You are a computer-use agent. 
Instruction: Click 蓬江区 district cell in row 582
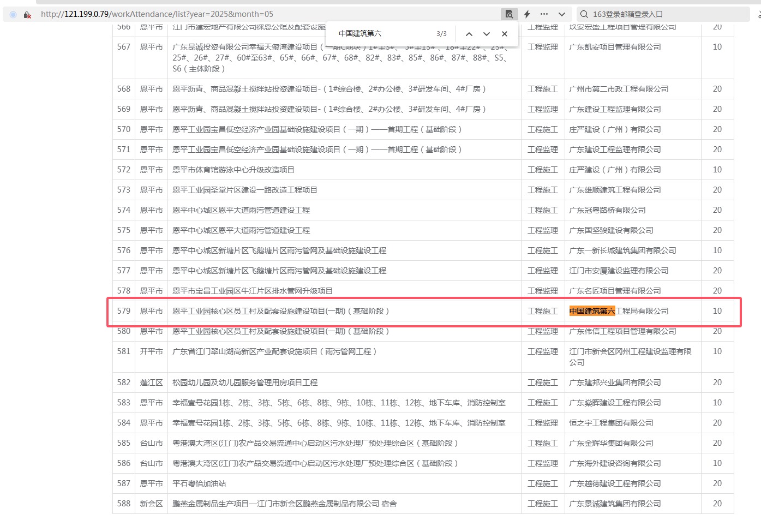tap(151, 382)
